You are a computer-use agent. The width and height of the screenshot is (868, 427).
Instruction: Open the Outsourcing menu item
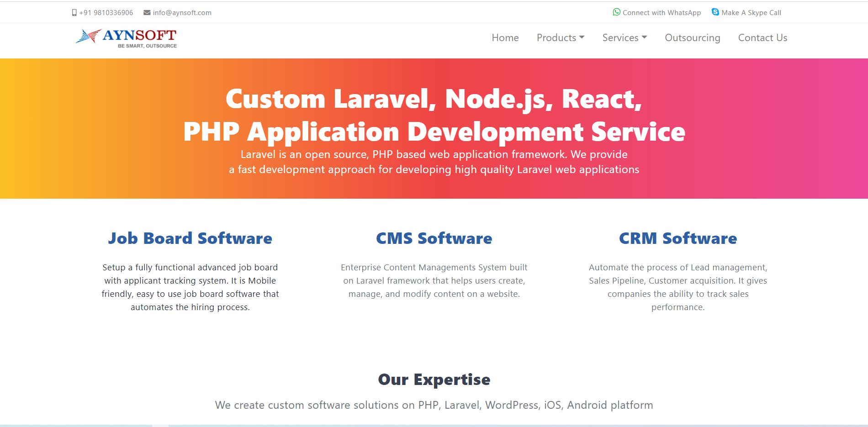693,38
